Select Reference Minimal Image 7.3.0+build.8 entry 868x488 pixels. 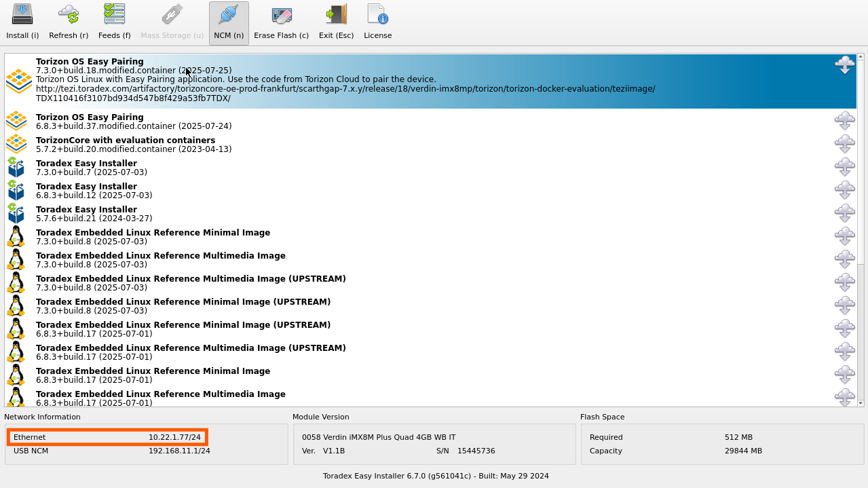(430, 237)
